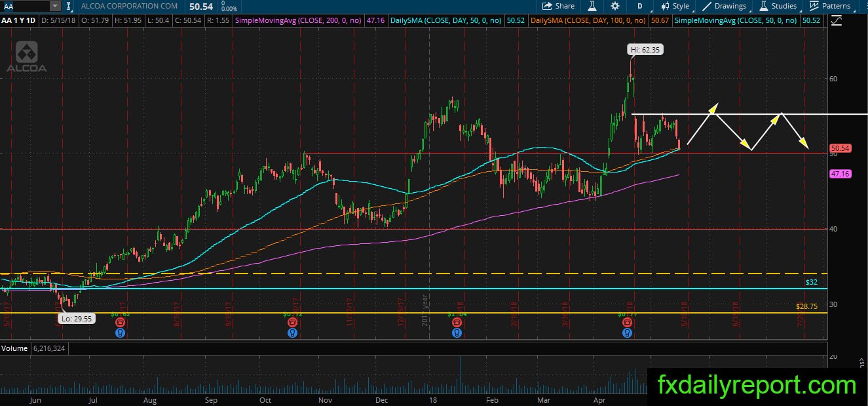Screen dimensions: 868x406
Task: Click the Share button
Action: click(x=557, y=6)
